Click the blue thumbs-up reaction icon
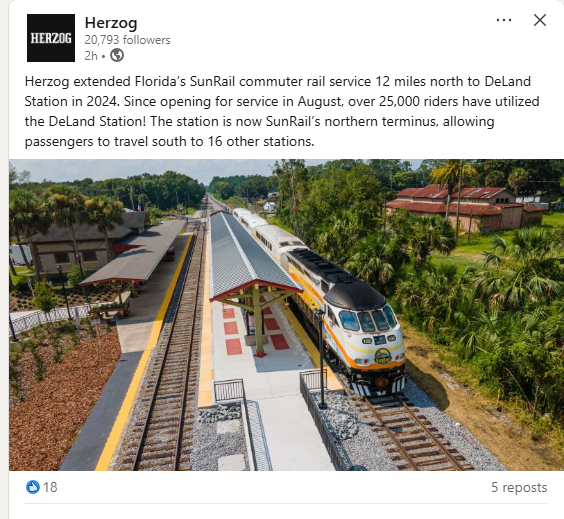Viewport: 564px width, 519px height. pos(33,487)
